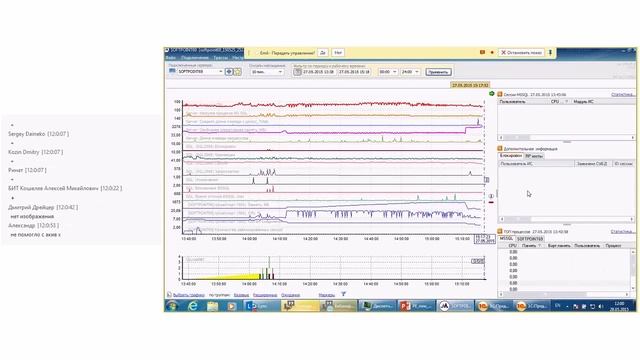Click the green arrow icon above the chart
Screen dimensions: 640x360
point(491,94)
